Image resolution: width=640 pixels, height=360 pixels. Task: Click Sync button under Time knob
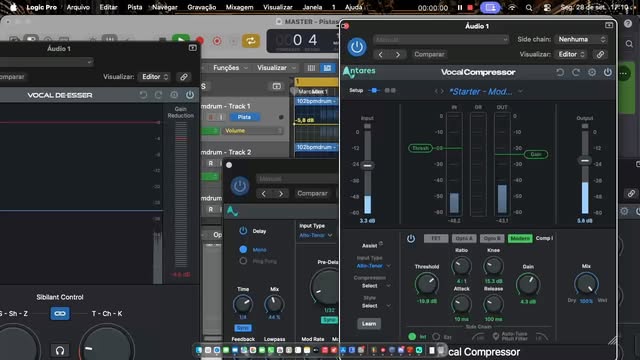(243, 328)
